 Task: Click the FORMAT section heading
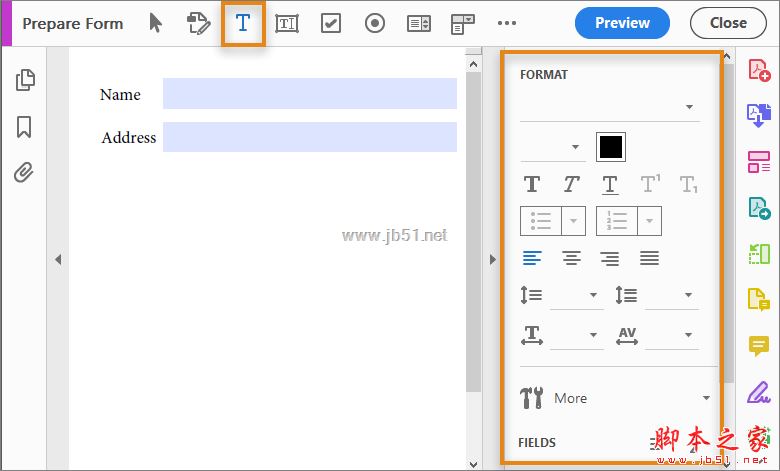click(544, 75)
